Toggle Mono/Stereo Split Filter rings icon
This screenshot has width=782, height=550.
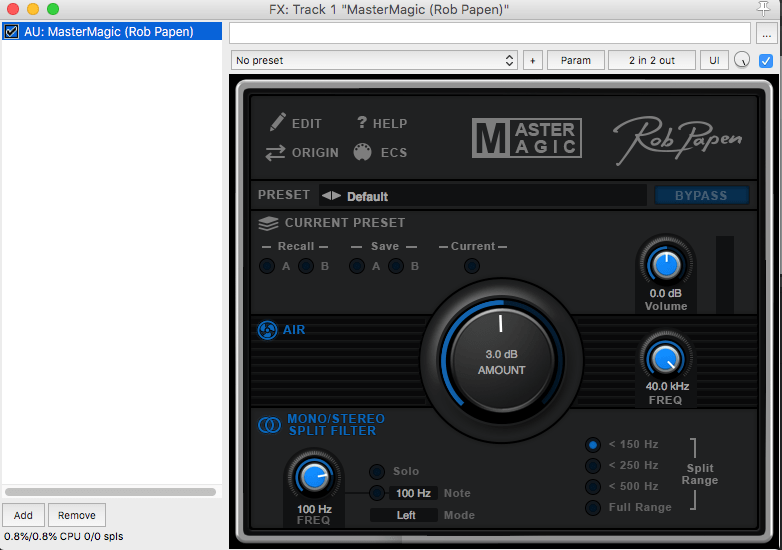pos(269,425)
